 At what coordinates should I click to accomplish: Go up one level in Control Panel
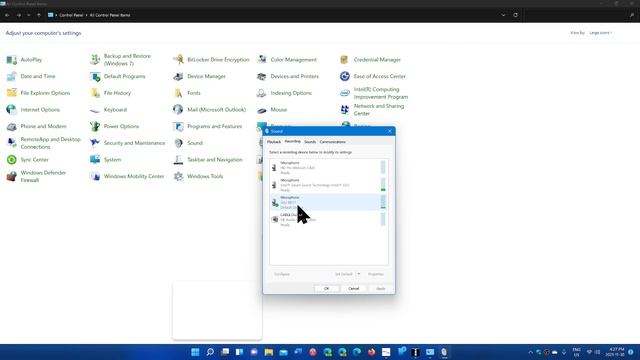39,15
